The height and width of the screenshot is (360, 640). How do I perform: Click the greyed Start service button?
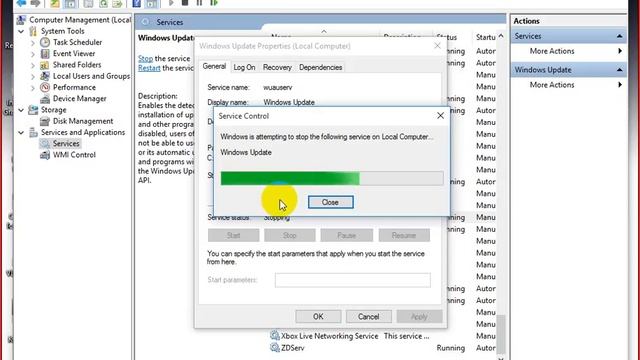pyautogui.click(x=233, y=236)
